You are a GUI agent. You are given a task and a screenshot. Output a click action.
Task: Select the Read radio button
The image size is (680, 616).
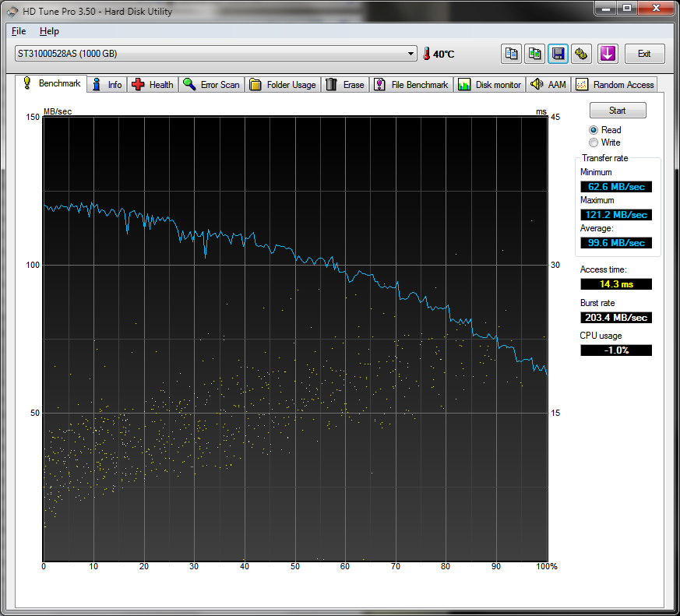(x=594, y=130)
